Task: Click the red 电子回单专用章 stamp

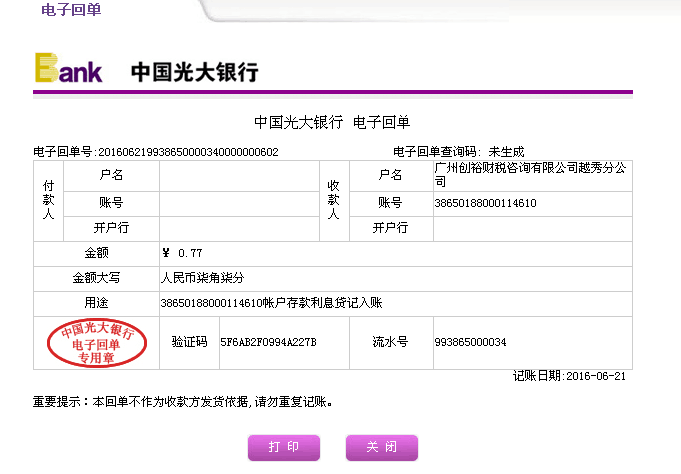Action: click(97, 343)
